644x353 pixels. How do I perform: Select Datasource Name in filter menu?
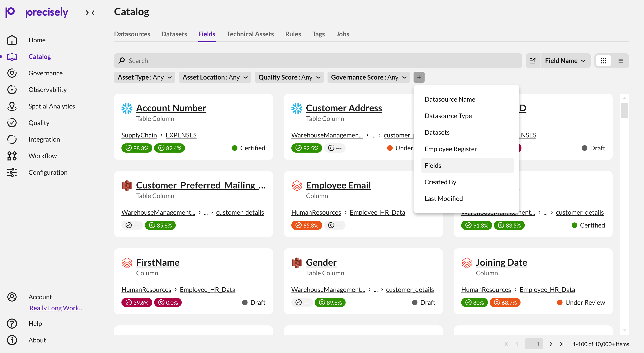coord(467,99)
